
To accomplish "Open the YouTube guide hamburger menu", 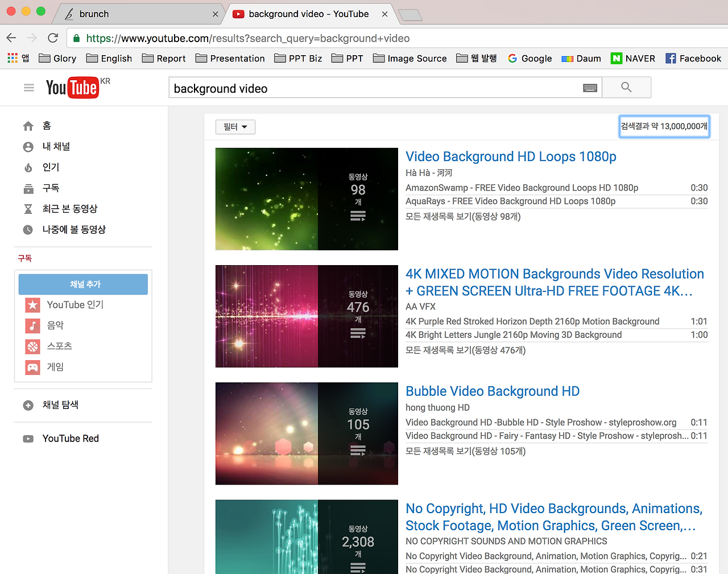I will point(29,88).
